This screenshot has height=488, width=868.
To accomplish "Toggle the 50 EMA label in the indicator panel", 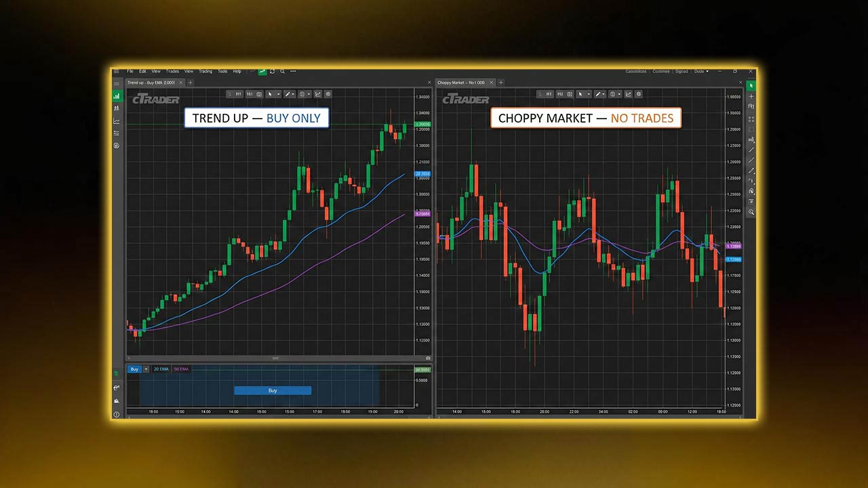I will tap(180, 369).
